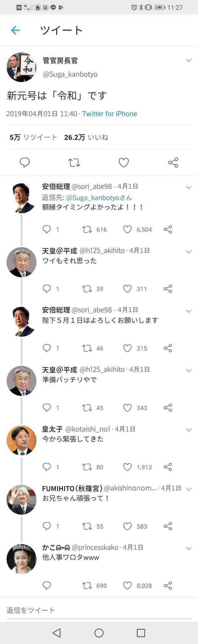Open Twitter for iPhone source link
Viewport: 198px width, 644px height.
(x=110, y=114)
